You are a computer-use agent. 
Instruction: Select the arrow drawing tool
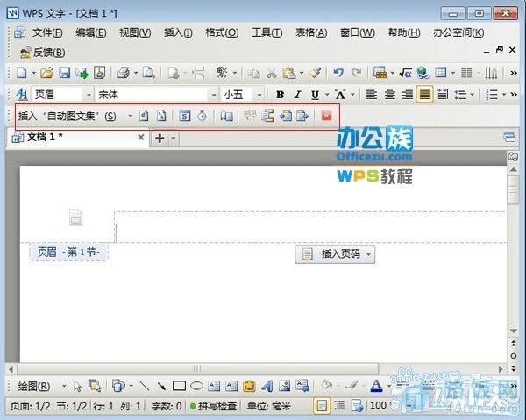161,386
